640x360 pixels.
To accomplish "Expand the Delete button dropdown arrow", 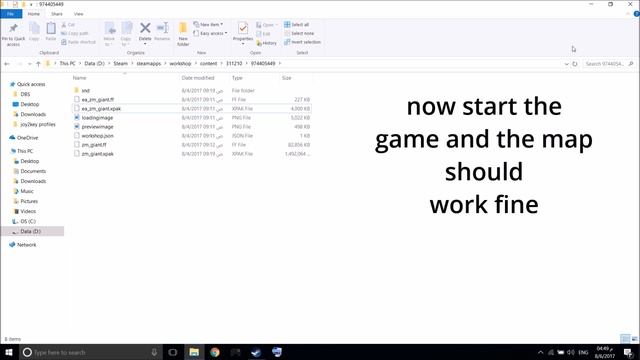I will click(145, 44).
